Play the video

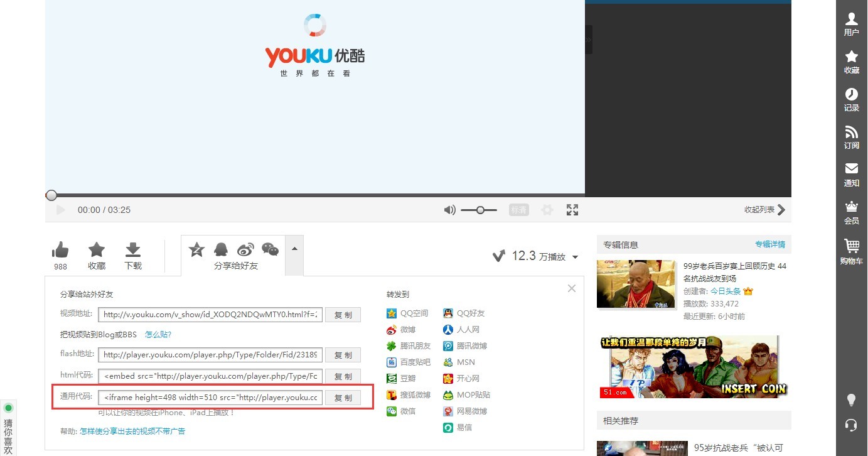[61, 210]
